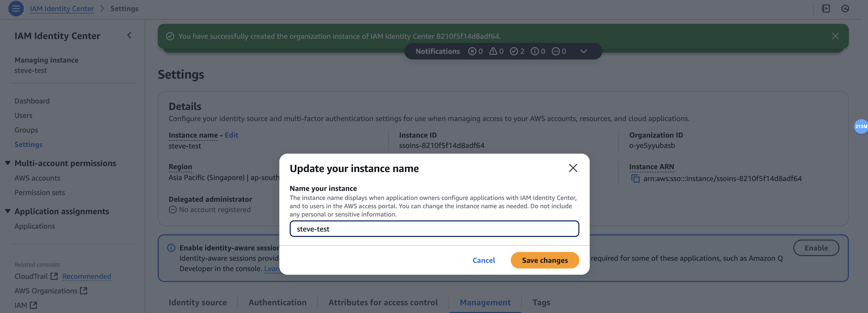Close the Update instance name dialog
The image size is (868, 313).
coord(573,168)
